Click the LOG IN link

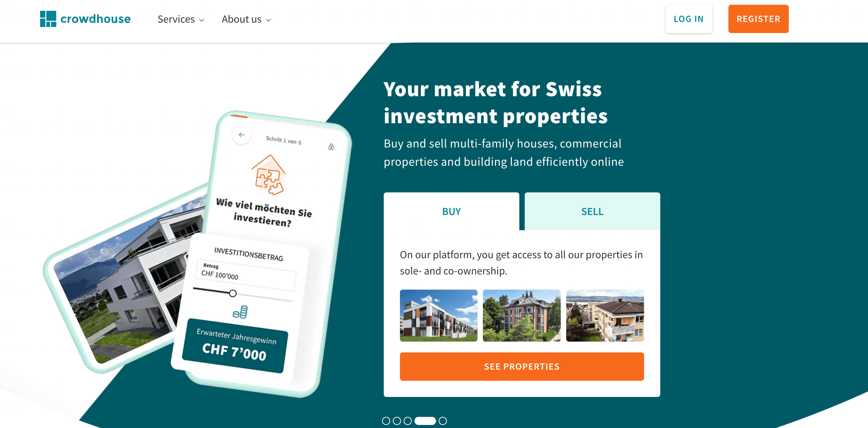pos(688,18)
